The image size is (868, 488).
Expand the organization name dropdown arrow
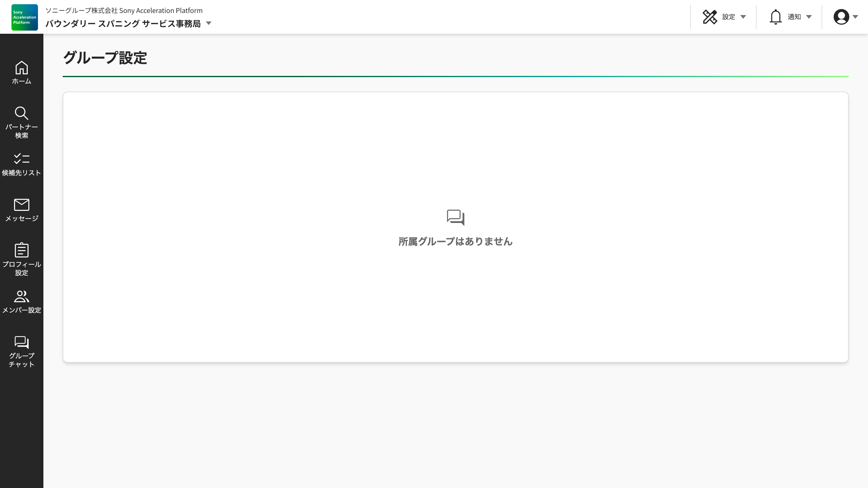[209, 23]
